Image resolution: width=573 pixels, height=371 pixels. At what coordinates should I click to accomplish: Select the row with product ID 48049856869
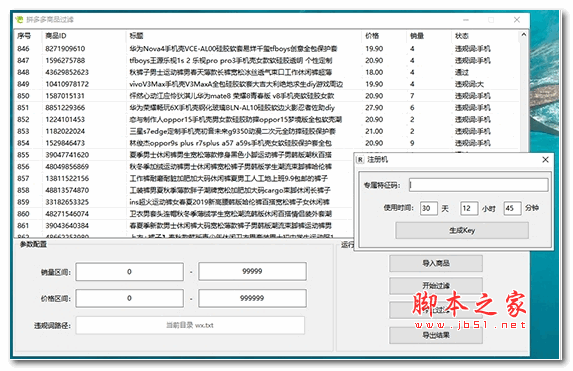pyautogui.click(x=184, y=167)
